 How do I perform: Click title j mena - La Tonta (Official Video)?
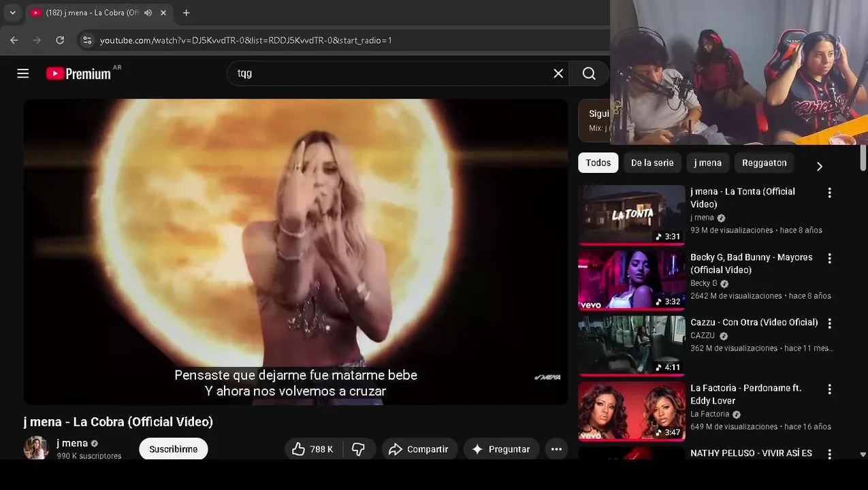click(x=743, y=198)
